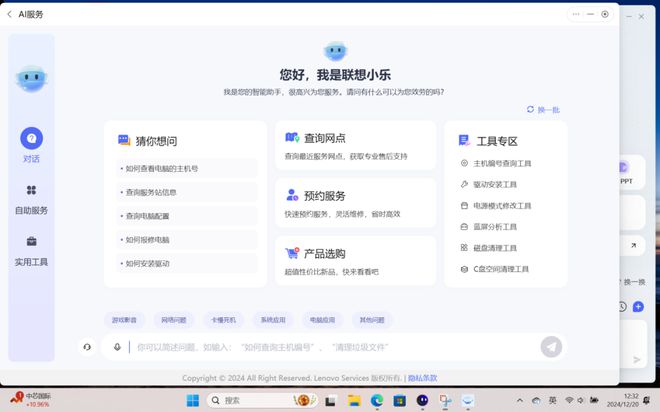Open the 产品选购 card
Viewport: 660px width, 412px height.
(x=356, y=261)
